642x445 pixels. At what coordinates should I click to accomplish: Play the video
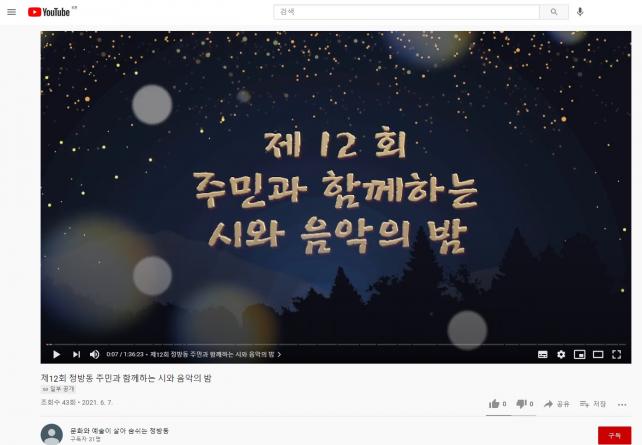57,354
